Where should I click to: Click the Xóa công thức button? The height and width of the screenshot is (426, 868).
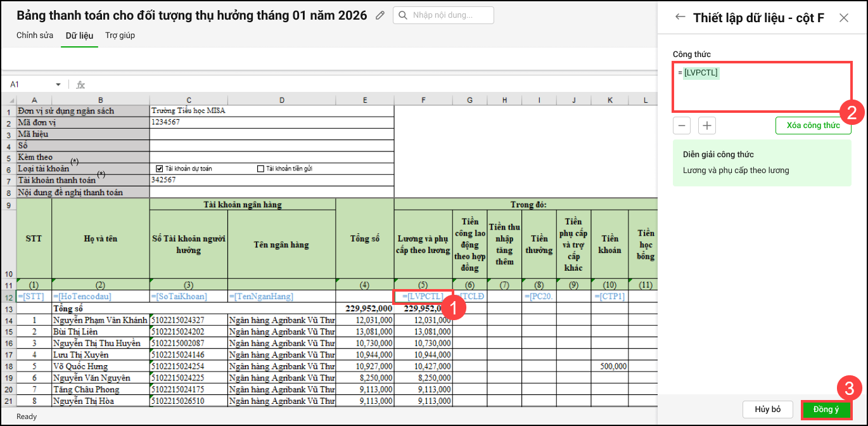coord(813,126)
